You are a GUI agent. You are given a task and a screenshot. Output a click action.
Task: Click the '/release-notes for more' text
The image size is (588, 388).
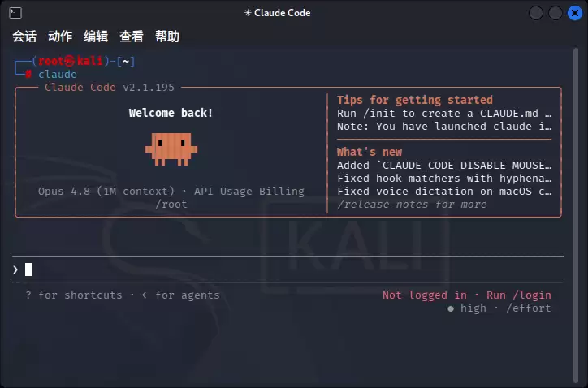412,205
